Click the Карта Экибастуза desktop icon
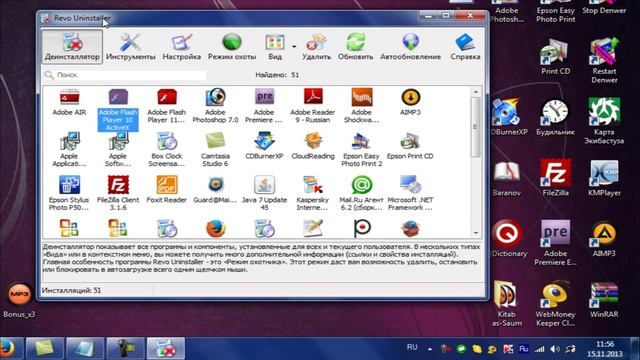 (604, 121)
